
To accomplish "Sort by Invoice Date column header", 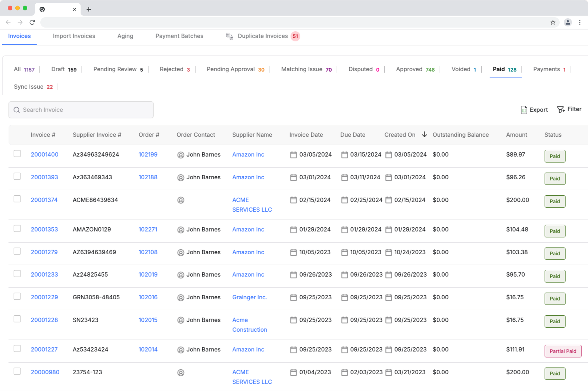I will (306, 135).
